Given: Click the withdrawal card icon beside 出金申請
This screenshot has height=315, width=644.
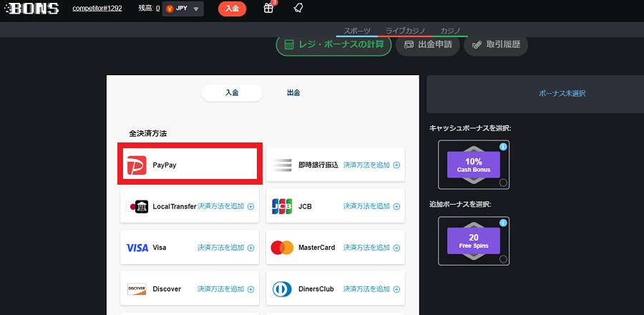Looking at the screenshot, I should (x=409, y=45).
